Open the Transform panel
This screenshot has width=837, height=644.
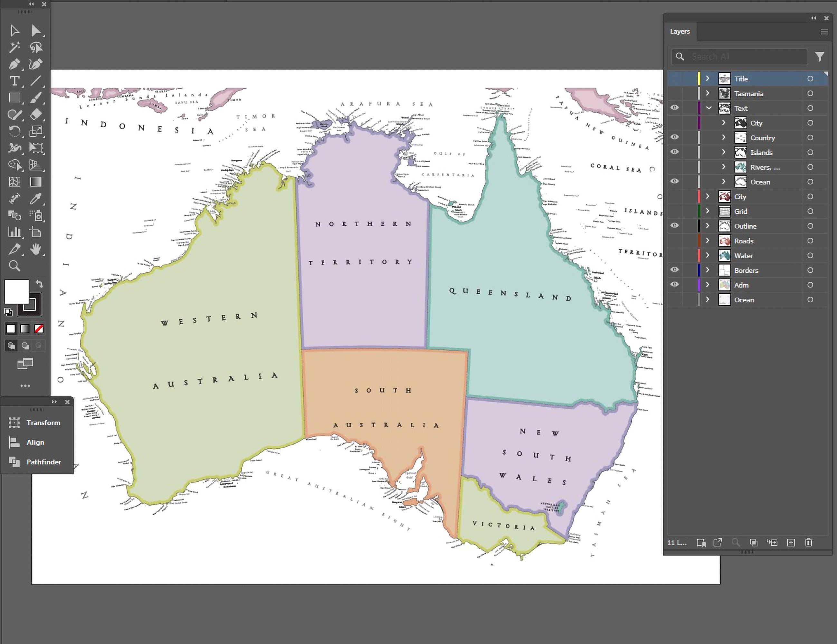36,422
